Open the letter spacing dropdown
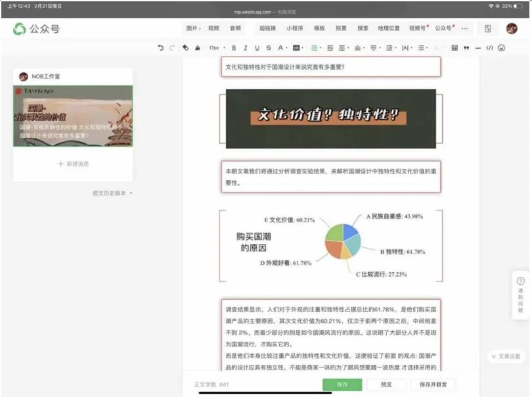Viewport: 532px width, 397px height. [x=407, y=48]
